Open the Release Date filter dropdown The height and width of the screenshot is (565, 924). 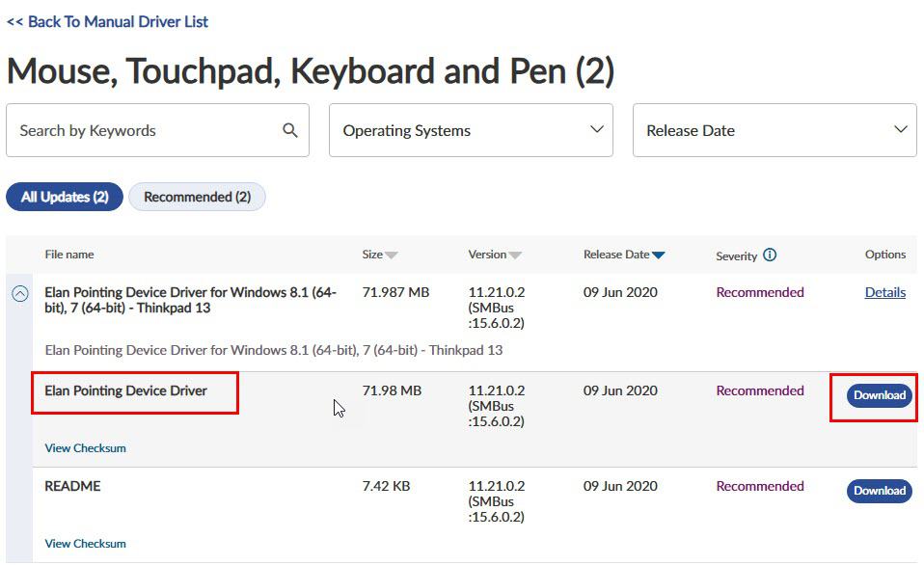tap(775, 130)
